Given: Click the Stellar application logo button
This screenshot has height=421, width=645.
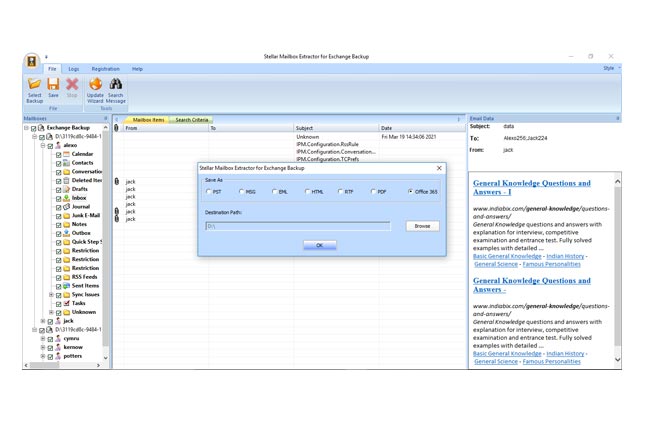Looking at the screenshot, I should coord(32,61).
